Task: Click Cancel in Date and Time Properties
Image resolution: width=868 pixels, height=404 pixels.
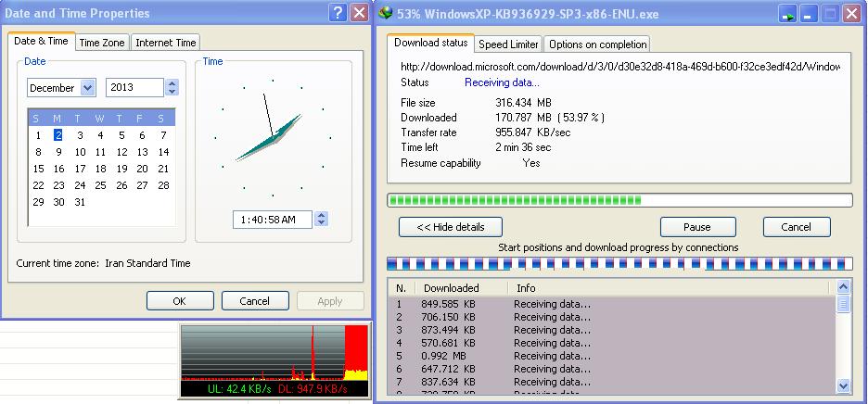Action: click(x=255, y=301)
